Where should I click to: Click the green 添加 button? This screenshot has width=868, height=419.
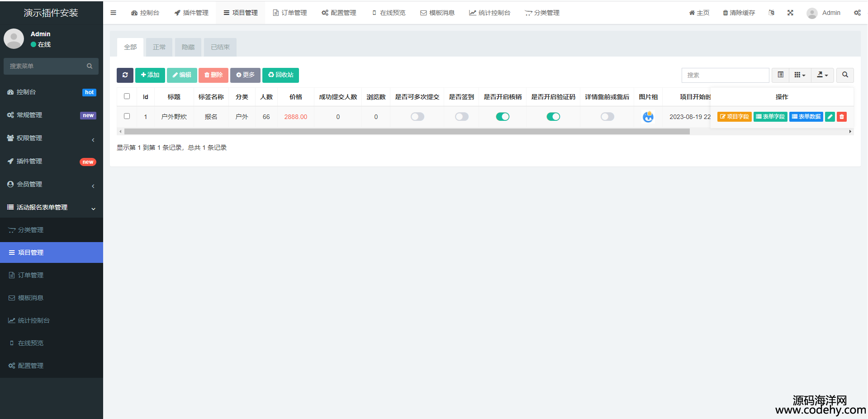[150, 75]
